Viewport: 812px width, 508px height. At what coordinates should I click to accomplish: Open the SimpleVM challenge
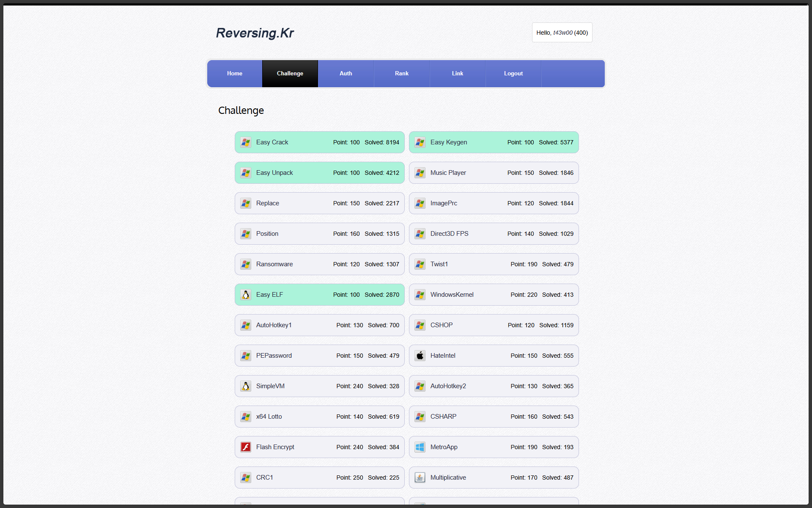coord(320,386)
